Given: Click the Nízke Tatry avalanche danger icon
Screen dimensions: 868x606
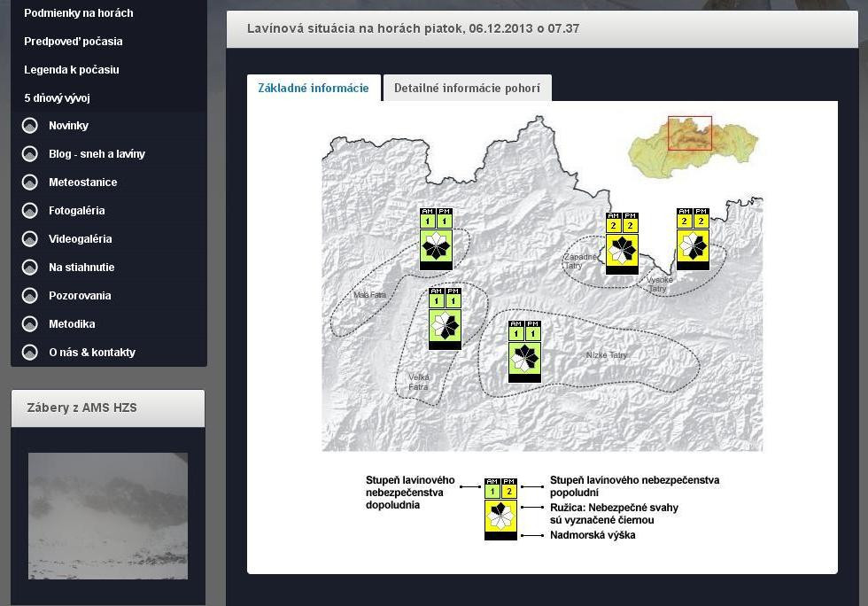Looking at the screenshot, I should pos(525,352).
